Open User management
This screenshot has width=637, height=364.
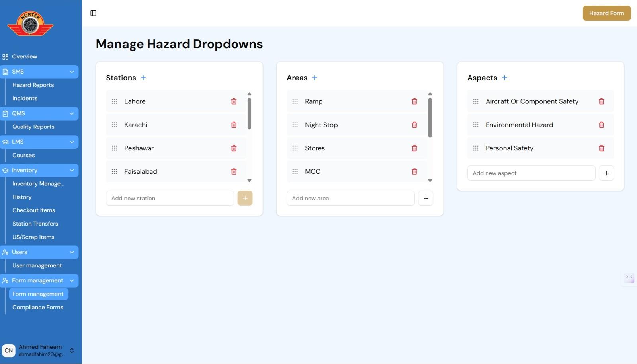coord(37,265)
